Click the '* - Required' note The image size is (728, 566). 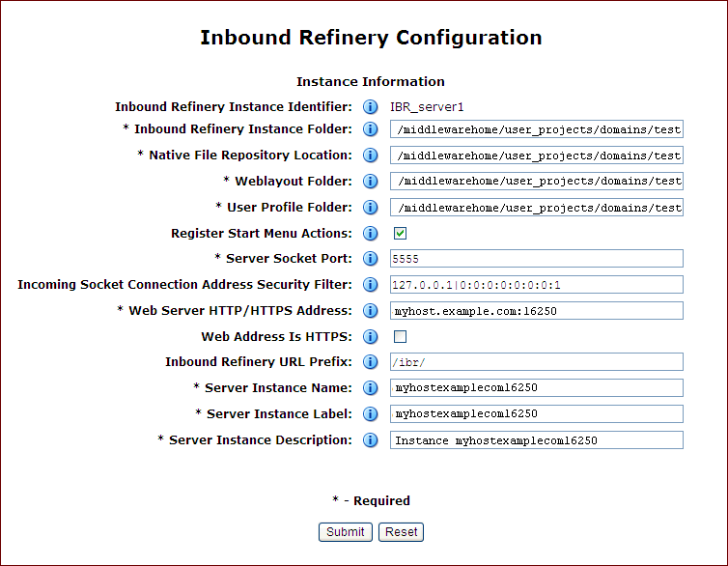371,500
